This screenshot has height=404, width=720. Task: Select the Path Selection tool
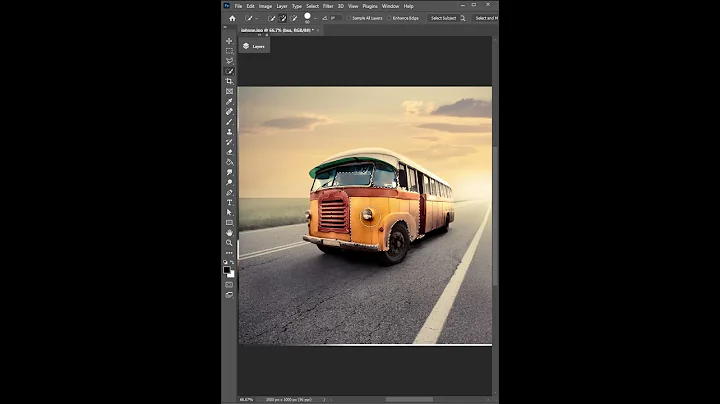pos(229,213)
